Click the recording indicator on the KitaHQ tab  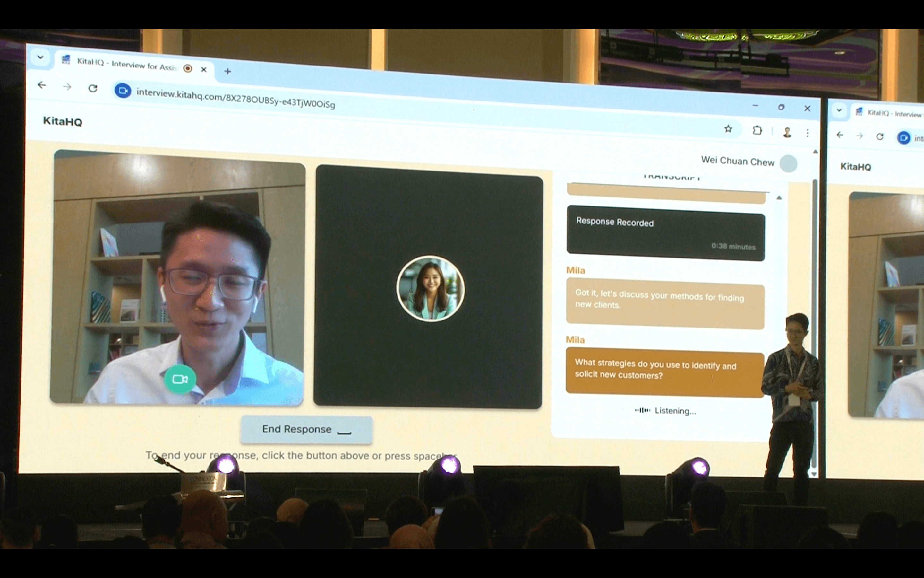click(x=187, y=68)
